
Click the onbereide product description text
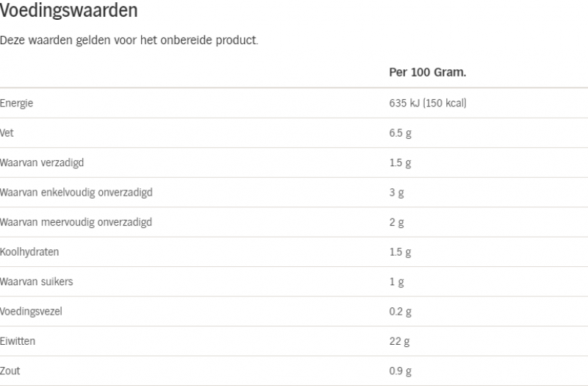(x=129, y=40)
